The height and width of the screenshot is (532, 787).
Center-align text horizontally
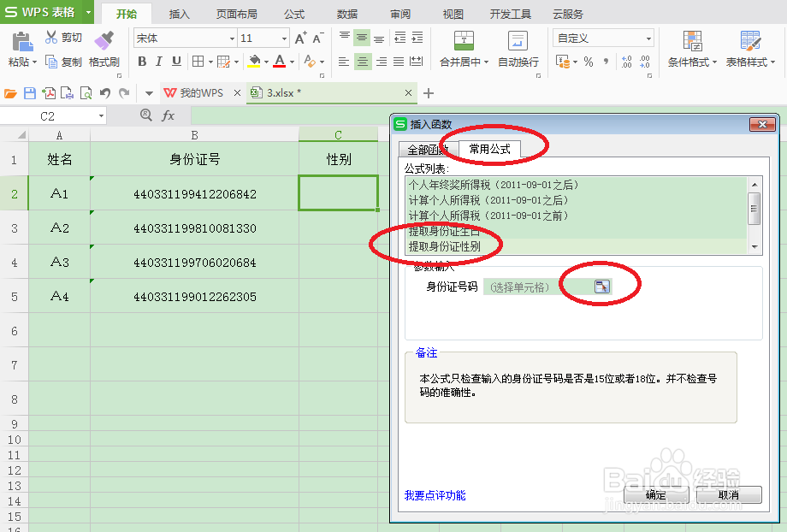[x=363, y=62]
